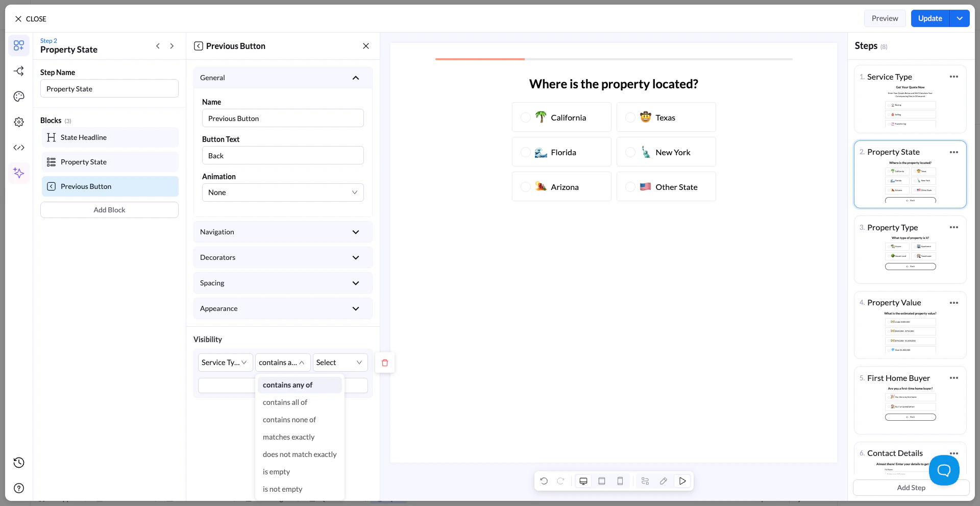Open more options for Property Type step
This screenshot has width=980, height=506.
pyautogui.click(x=954, y=227)
